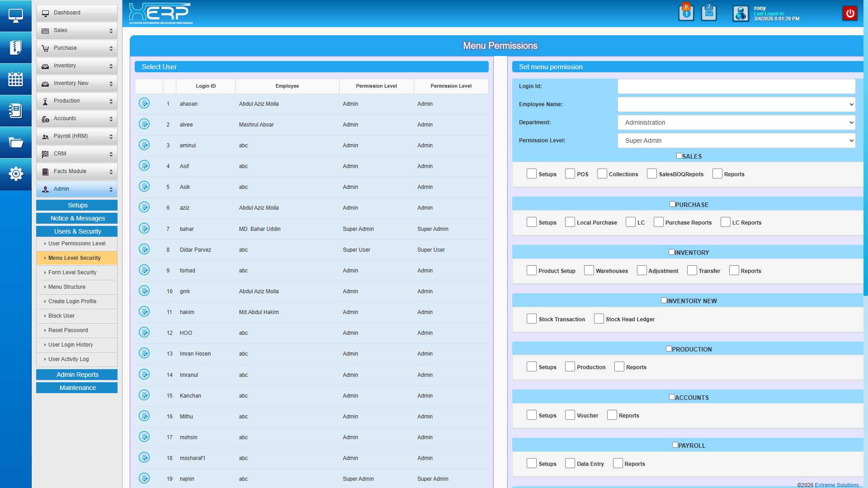Click the red power logout icon

850,14
